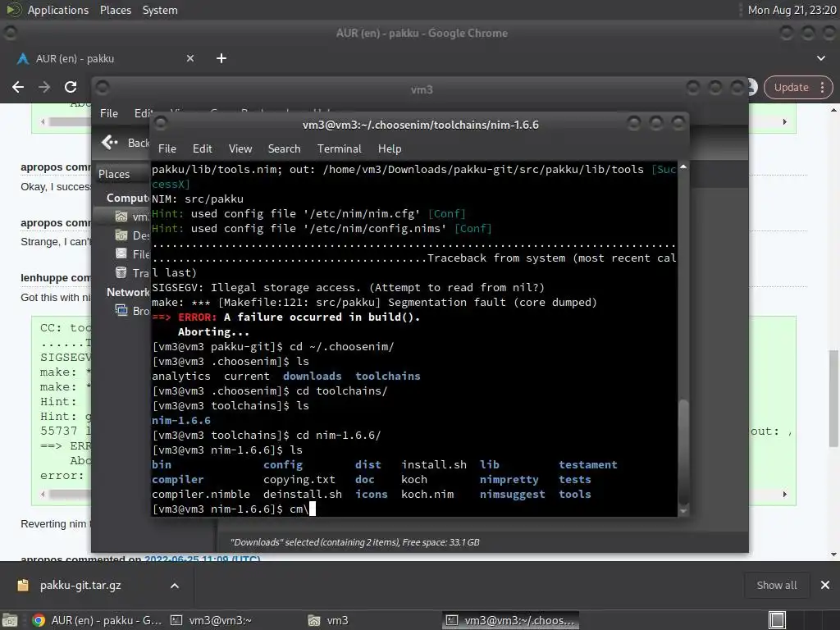Viewport: 840px width, 630px height.
Task: Click the 'toolchains' directory name in terminal
Action: [x=388, y=376]
